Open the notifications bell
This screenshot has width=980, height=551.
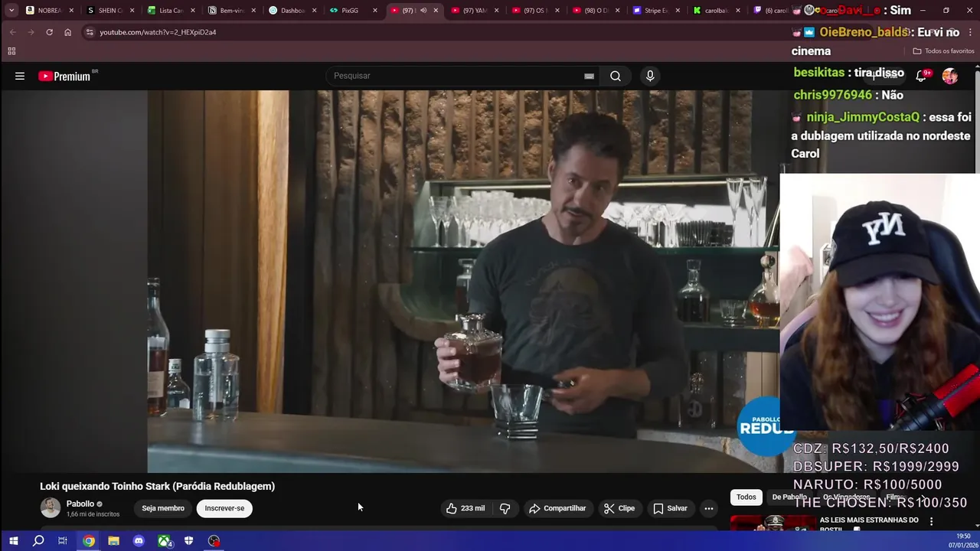(x=921, y=76)
